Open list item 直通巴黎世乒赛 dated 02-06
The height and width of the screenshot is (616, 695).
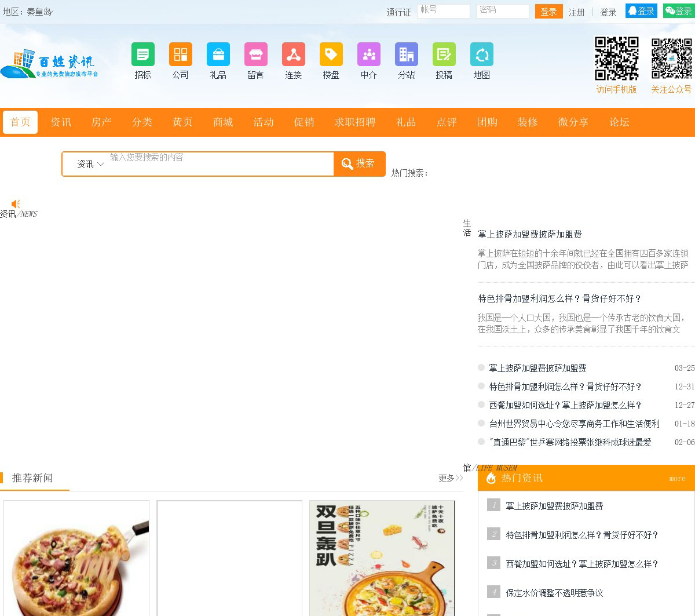[x=570, y=442]
